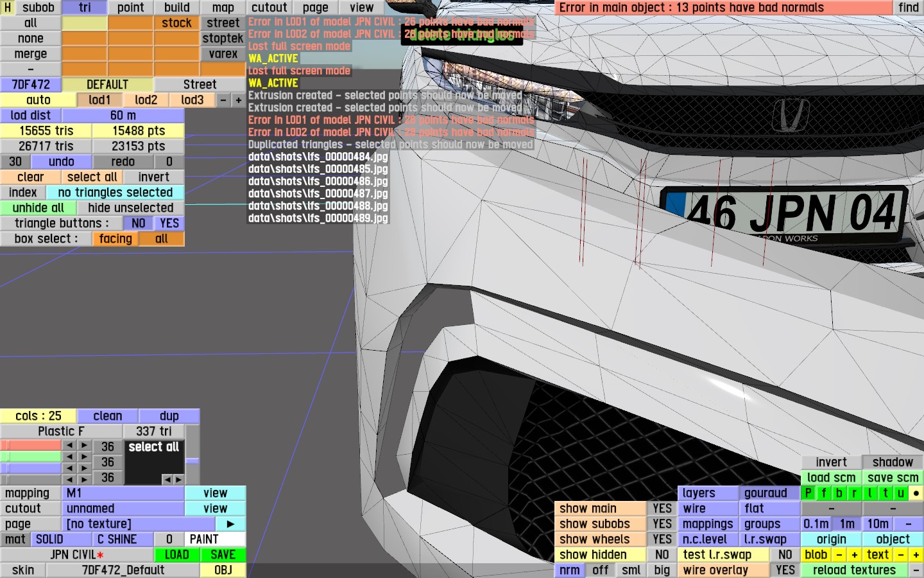Click the blob plus button
The height and width of the screenshot is (578, 924).
pos(854,555)
